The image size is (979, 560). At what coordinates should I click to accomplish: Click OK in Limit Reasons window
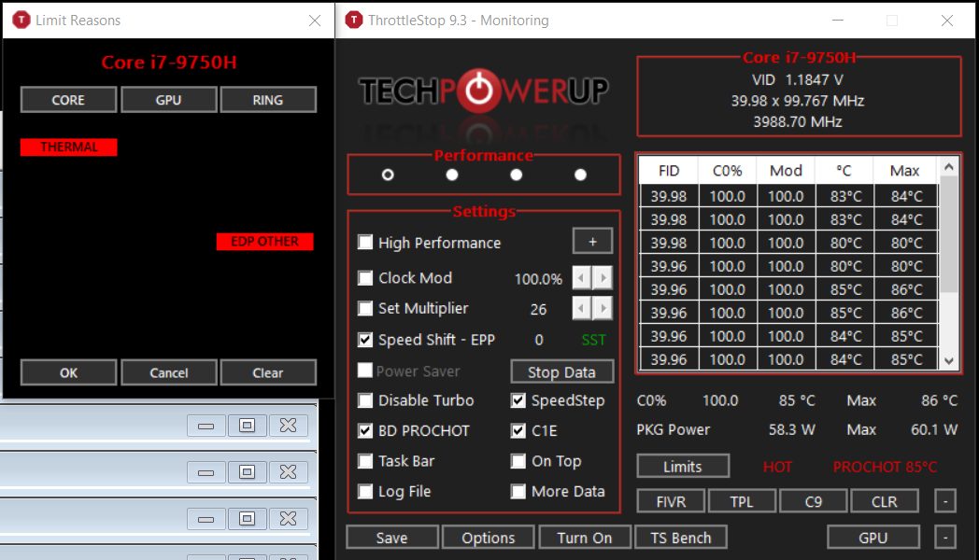(69, 372)
